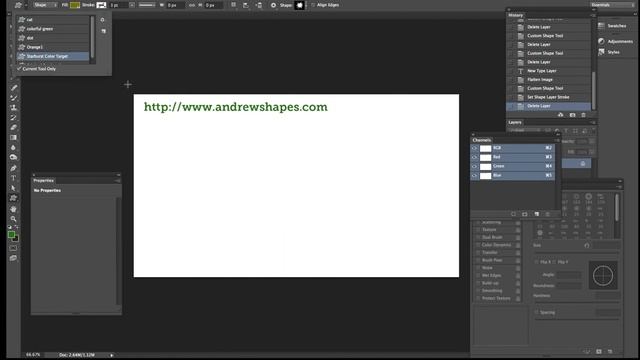
Task: Open the custom Shape picker dropdown
Action: pos(300,5)
